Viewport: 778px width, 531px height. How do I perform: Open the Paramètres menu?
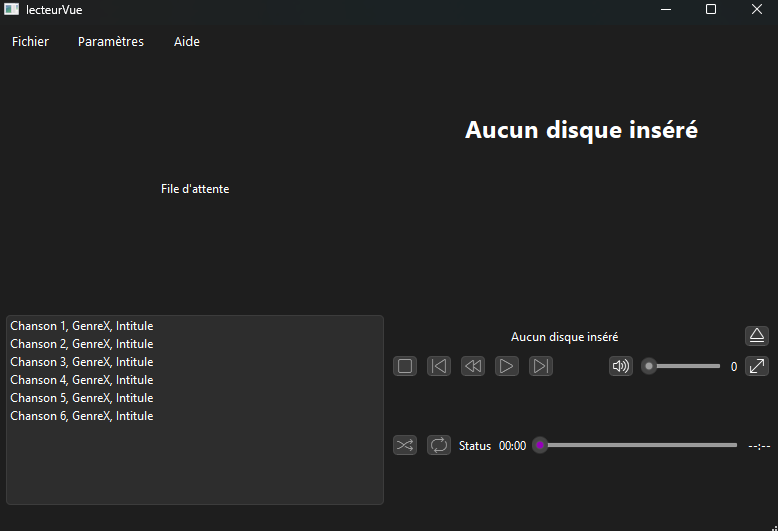click(111, 42)
